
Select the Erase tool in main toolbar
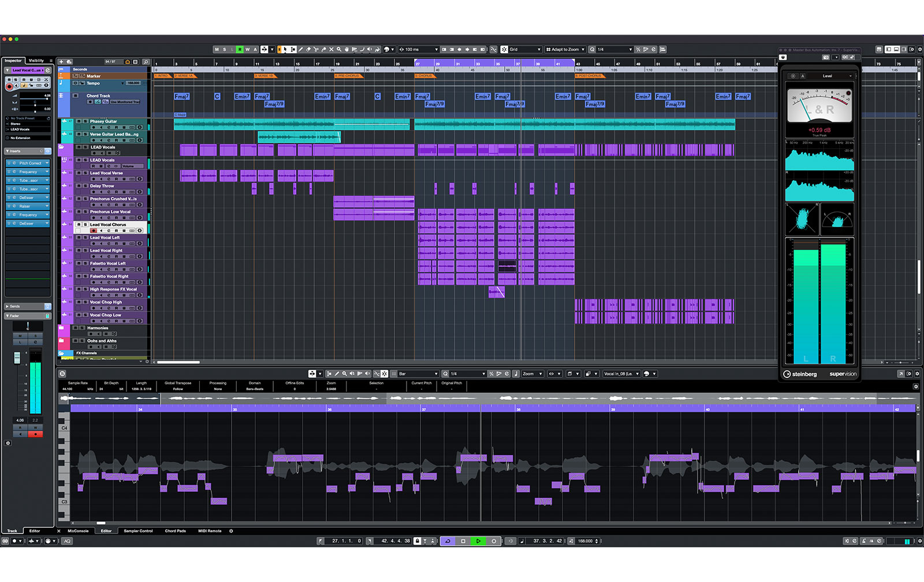pos(308,49)
